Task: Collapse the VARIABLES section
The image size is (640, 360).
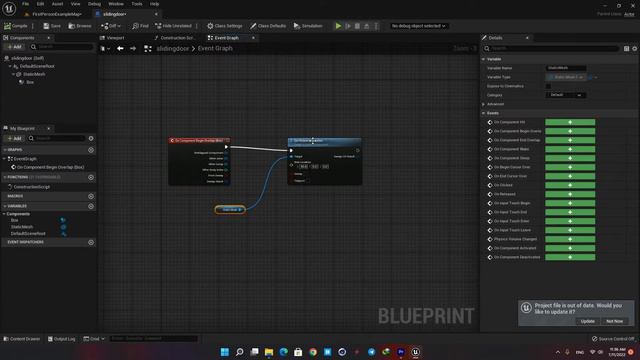Action: coord(4,206)
